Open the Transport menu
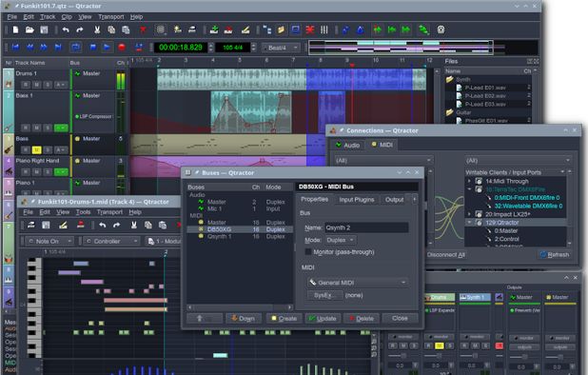Viewport: 588px width, 375px height. 111,17
